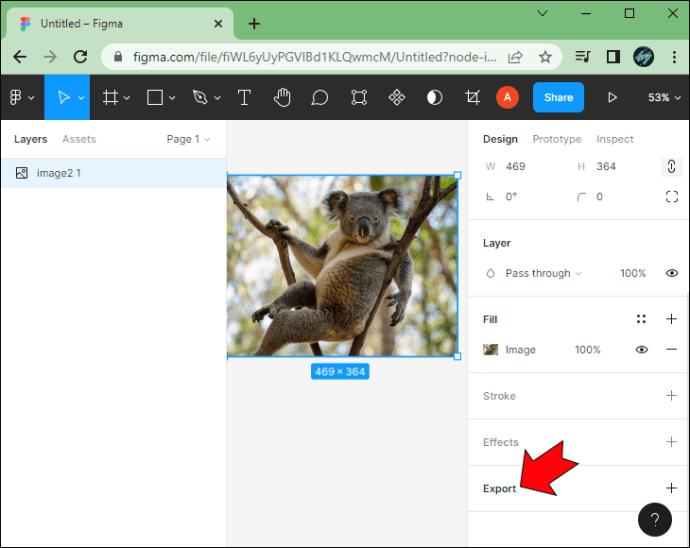
Task: Open the Page 1 dropdown
Action: (x=188, y=139)
